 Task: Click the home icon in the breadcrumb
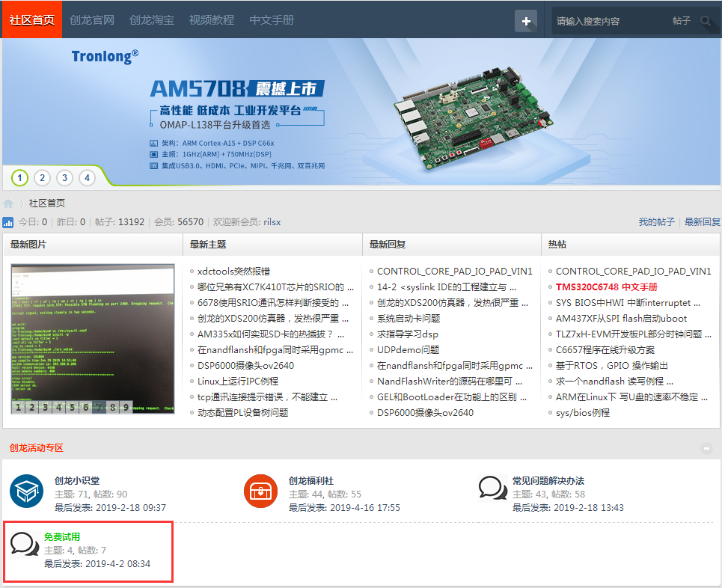[8, 203]
